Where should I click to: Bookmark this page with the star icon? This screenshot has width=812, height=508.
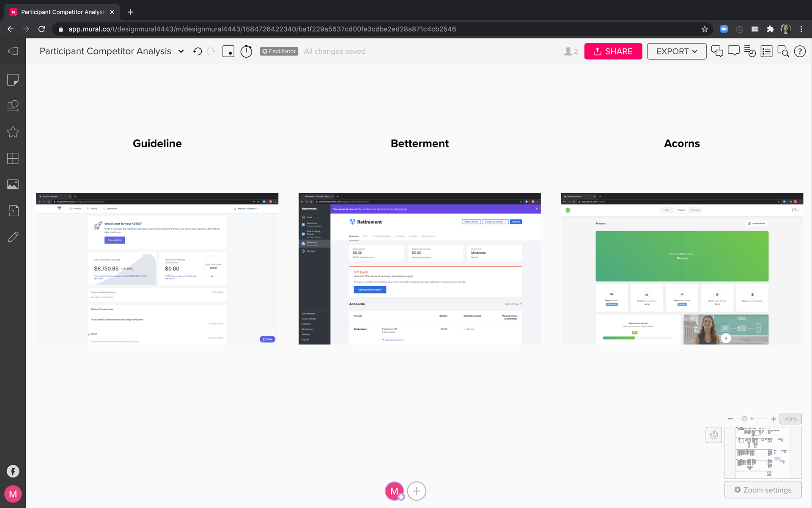coord(705,29)
